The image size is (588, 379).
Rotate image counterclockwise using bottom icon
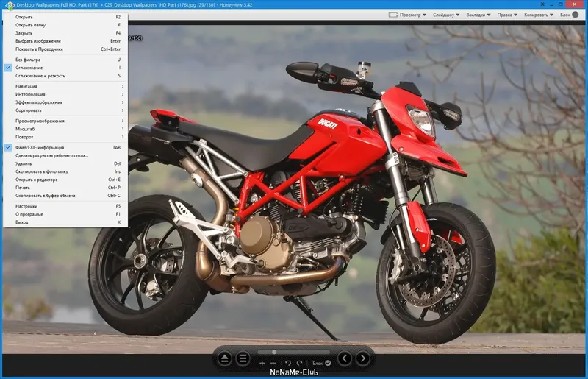(x=288, y=363)
